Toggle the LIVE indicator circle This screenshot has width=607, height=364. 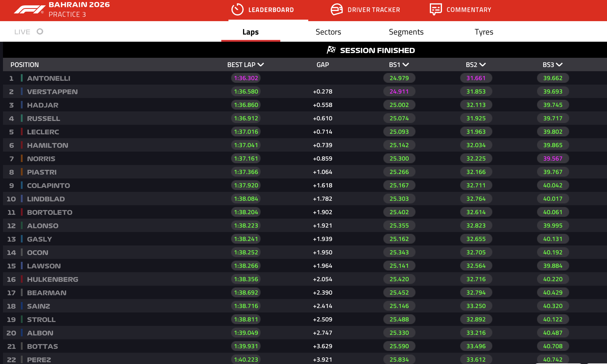click(40, 32)
